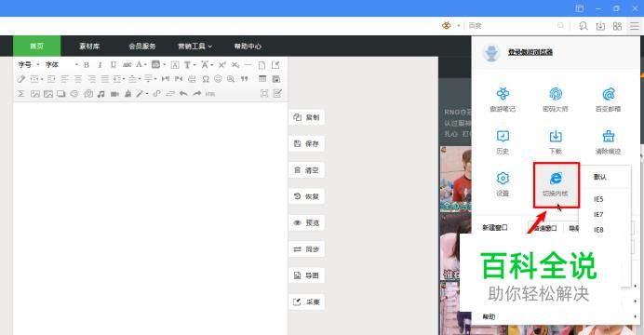
Task: Click the 保存 save button
Action: tap(306, 143)
